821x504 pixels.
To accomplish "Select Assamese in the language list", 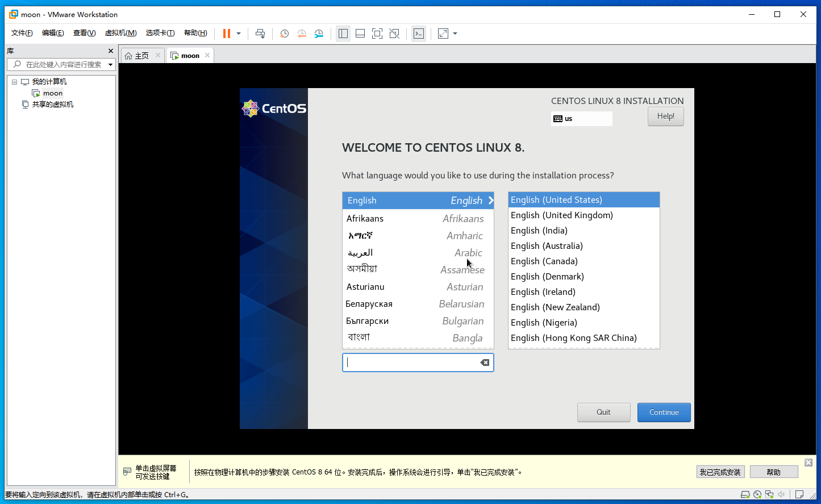I will [418, 270].
